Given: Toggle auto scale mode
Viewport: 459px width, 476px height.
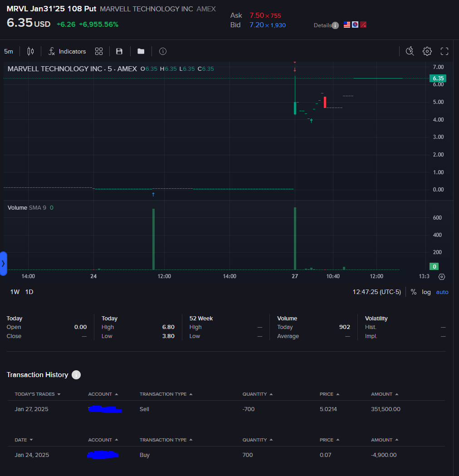Looking at the screenshot, I should point(442,292).
